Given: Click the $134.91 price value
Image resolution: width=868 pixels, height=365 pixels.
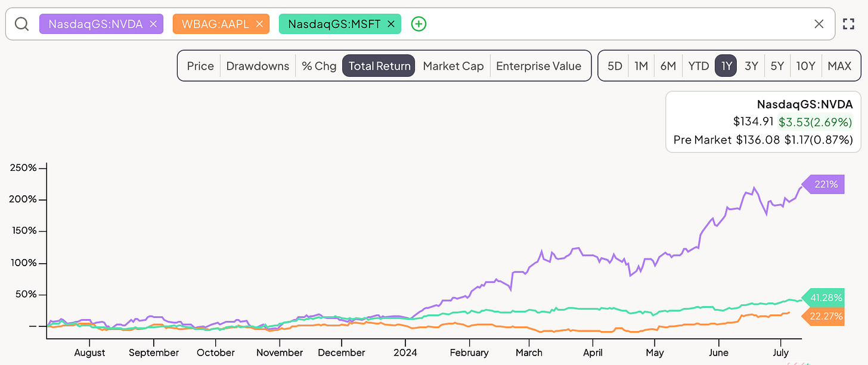Looking at the screenshot, I should tap(754, 121).
